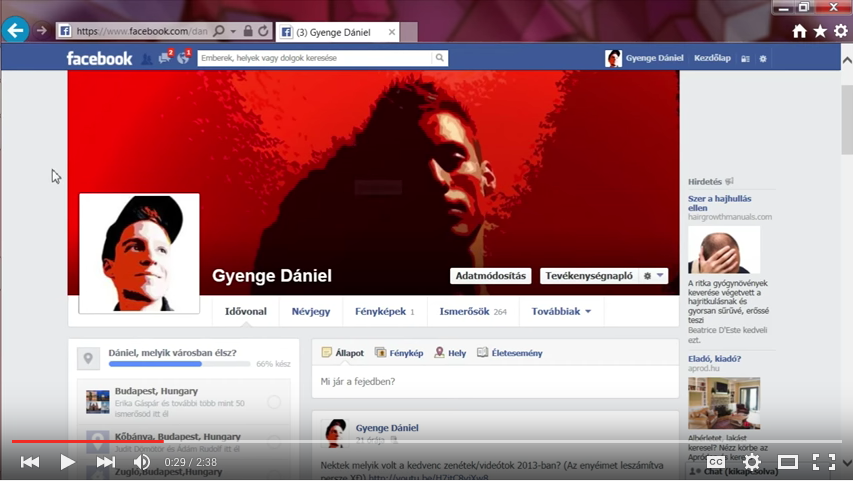Select the Hely post option
The width and height of the screenshot is (853, 481).
pyautogui.click(x=450, y=353)
